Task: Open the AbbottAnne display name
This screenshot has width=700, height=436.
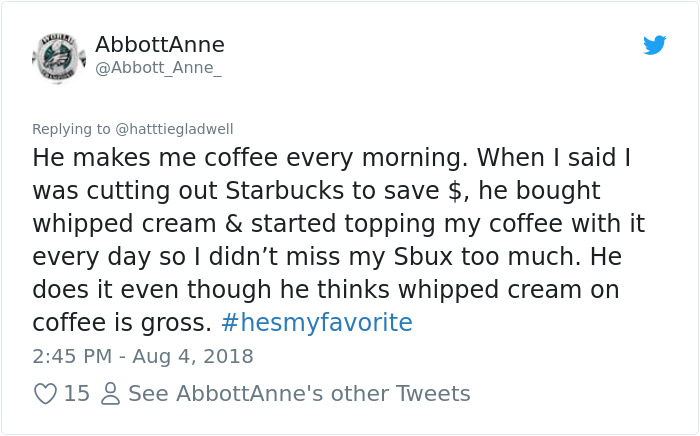Action: (x=160, y=45)
